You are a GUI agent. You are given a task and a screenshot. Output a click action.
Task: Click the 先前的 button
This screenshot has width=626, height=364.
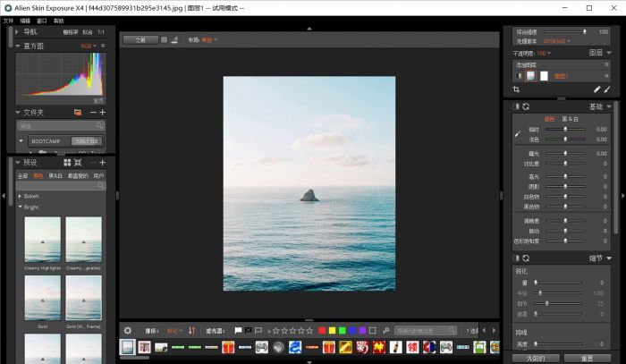coord(536,357)
